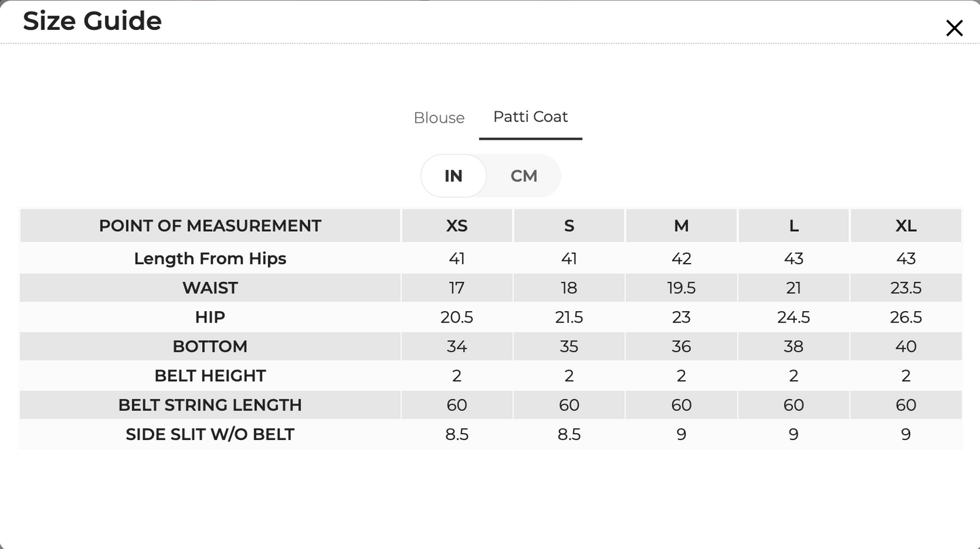
Task: Select the Length From Hips row label
Action: point(210,258)
